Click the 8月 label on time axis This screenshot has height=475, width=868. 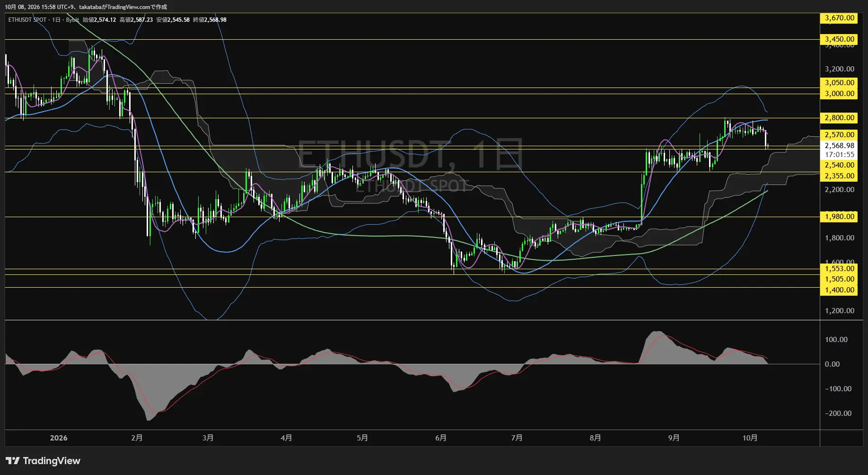pyautogui.click(x=596, y=438)
